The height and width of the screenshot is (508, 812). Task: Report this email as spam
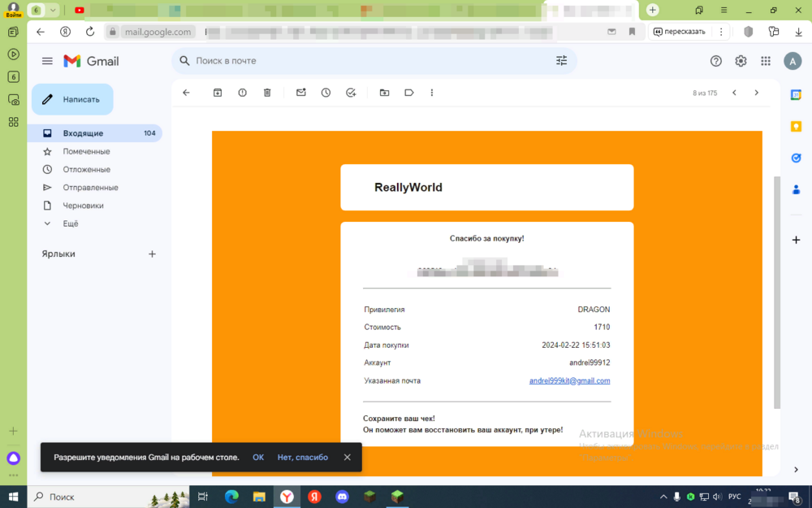click(x=242, y=93)
